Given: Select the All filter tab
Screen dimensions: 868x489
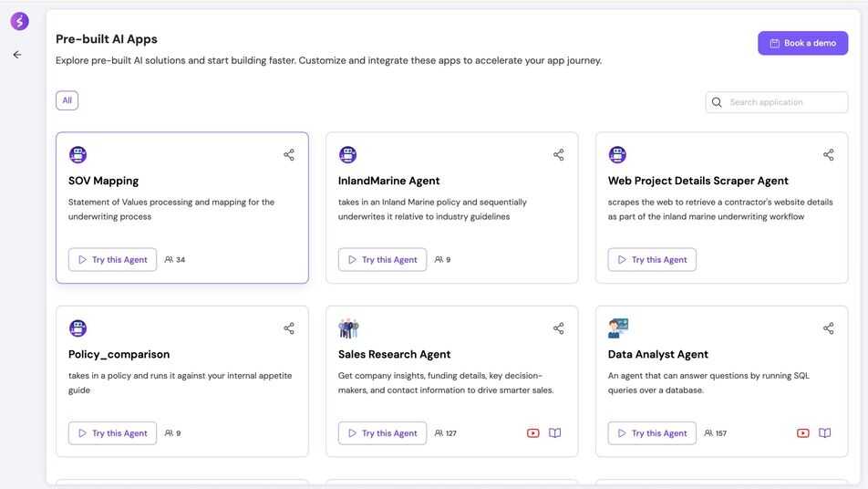Looking at the screenshot, I should click(67, 100).
